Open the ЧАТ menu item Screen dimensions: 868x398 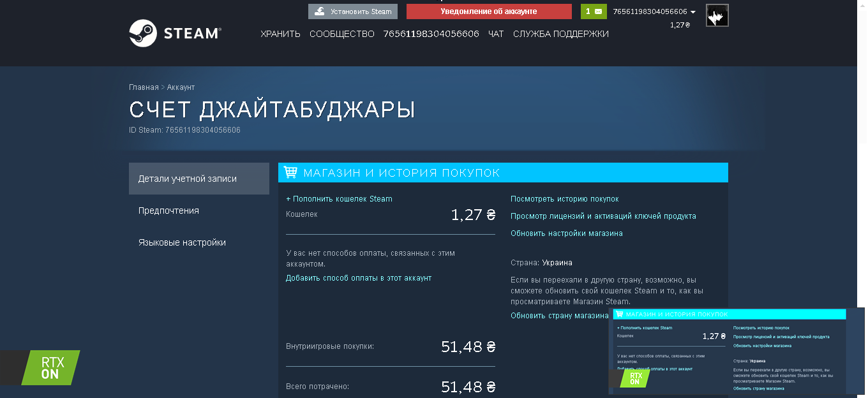click(496, 34)
